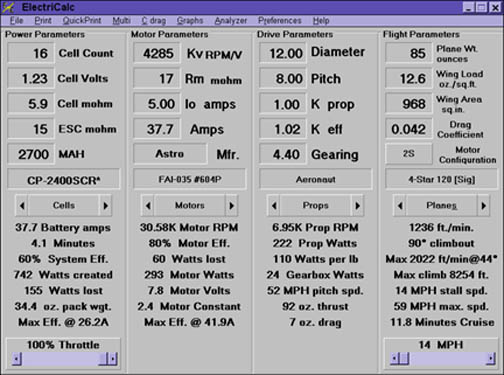Image resolution: width=504 pixels, height=375 pixels.
Task: Click the next arrow beside Cells
Action: pyautogui.click(x=105, y=206)
